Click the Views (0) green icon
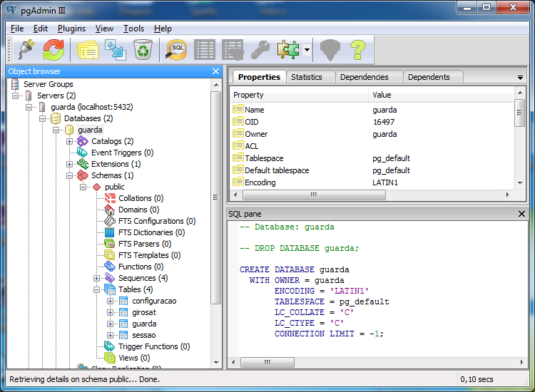Screen dimensions: 535x392 click(x=110, y=358)
